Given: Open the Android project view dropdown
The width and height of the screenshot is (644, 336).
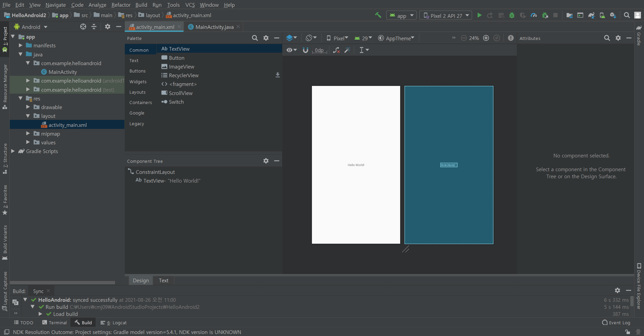Looking at the screenshot, I should tap(31, 27).
